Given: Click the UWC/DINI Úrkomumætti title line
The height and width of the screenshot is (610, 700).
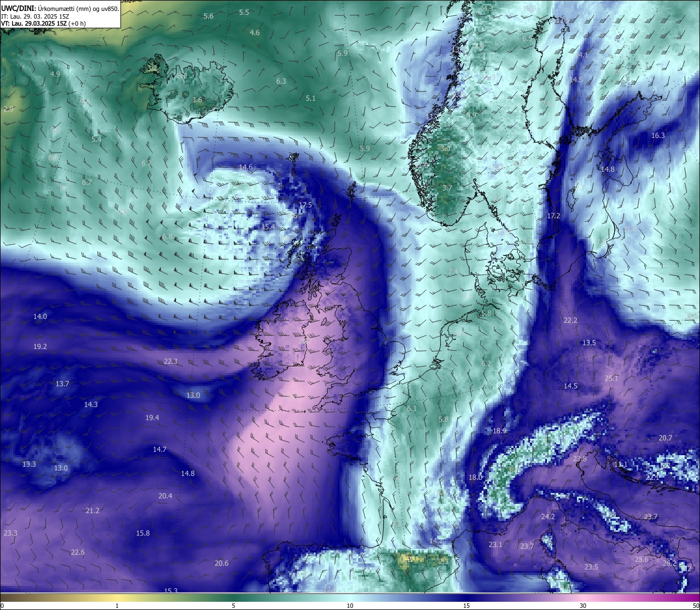Looking at the screenshot, I should pos(60,9).
